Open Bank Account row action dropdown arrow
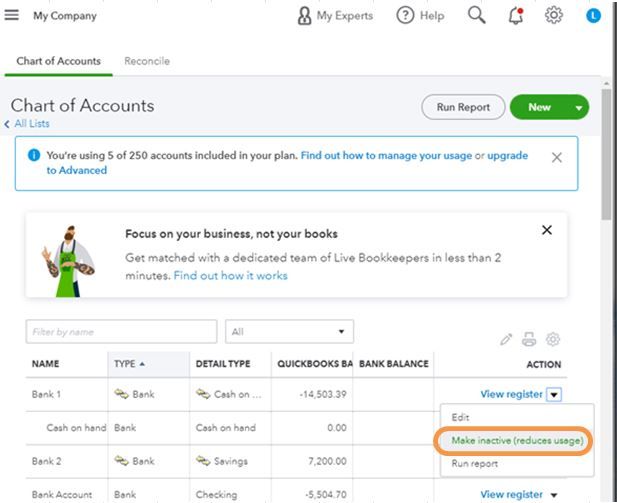This screenshot has width=617, height=503. [x=554, y=495]
